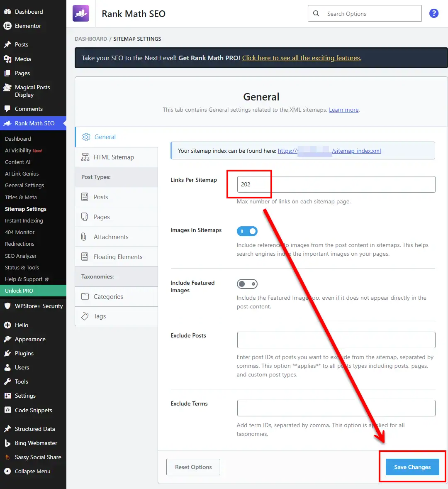Click the WPStore+ Security shield icon

[7, 306]
